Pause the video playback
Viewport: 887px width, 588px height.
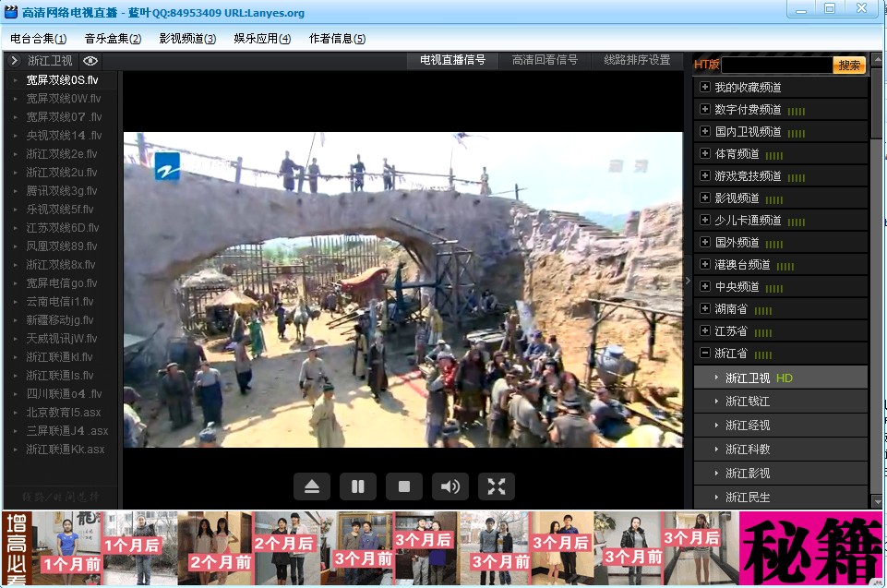(x=358, y=486)
